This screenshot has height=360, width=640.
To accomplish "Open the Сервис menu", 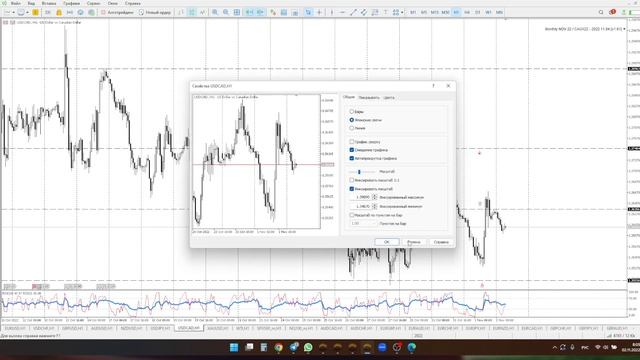I will point(93,3).
